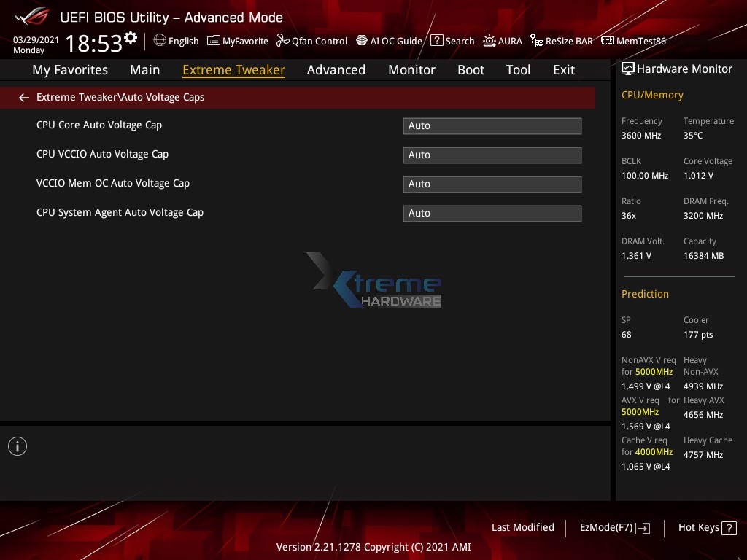Open the CPU System Agent Auto Voltage Cap dropdown
Image resolution: width=747 pixels, height=560 pixels.
(x=492, y=213)
